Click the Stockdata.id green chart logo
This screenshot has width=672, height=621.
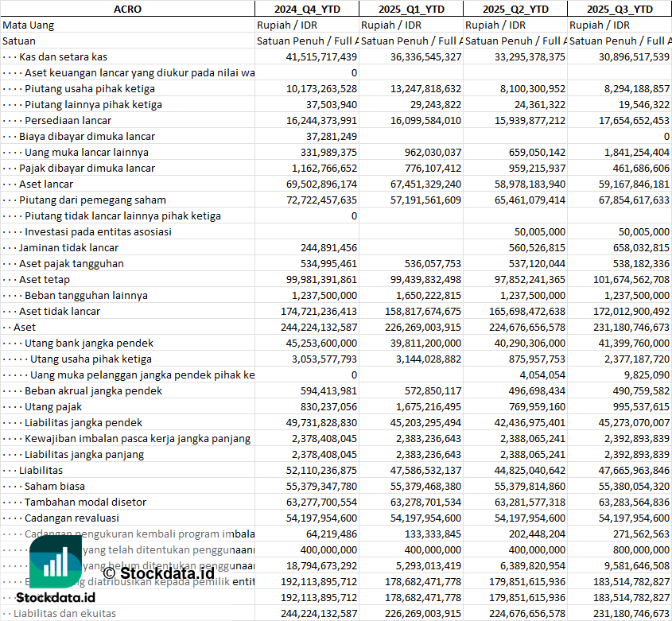tap(55, 561)
